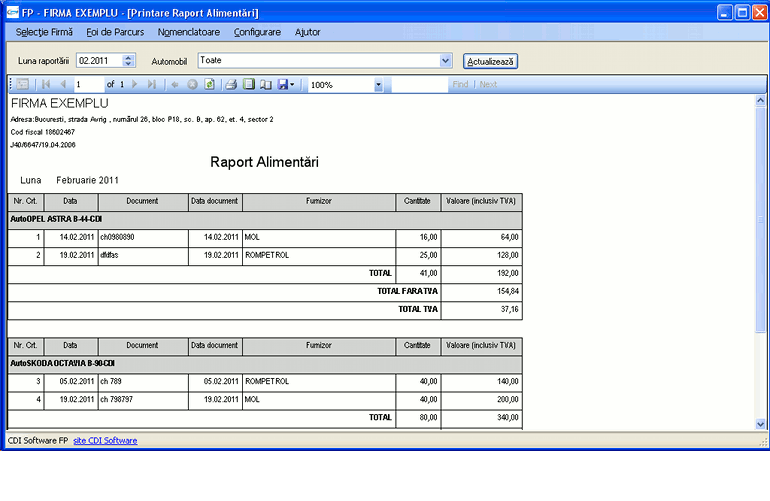Open the export format dropdown arrow
Screen dimensions: 770x501
[x=292, y=84]
